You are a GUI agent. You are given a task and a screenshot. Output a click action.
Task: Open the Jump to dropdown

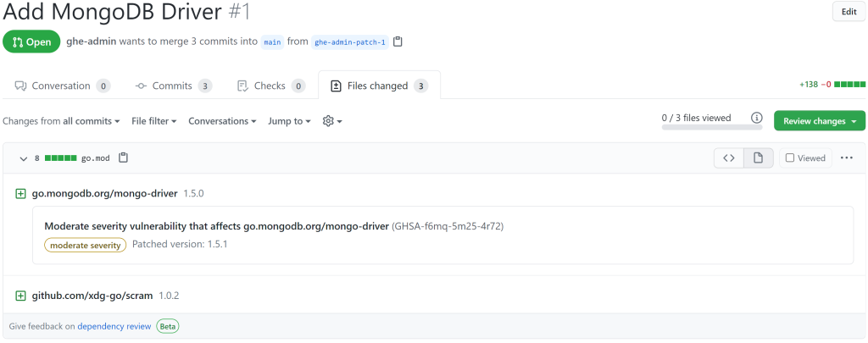[x=289, y=121]
